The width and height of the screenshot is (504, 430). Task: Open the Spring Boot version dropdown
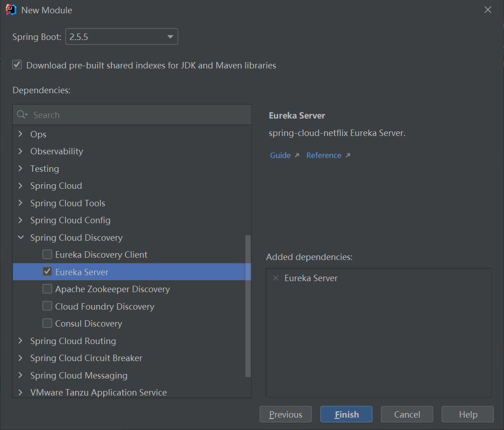pos(122,37)
